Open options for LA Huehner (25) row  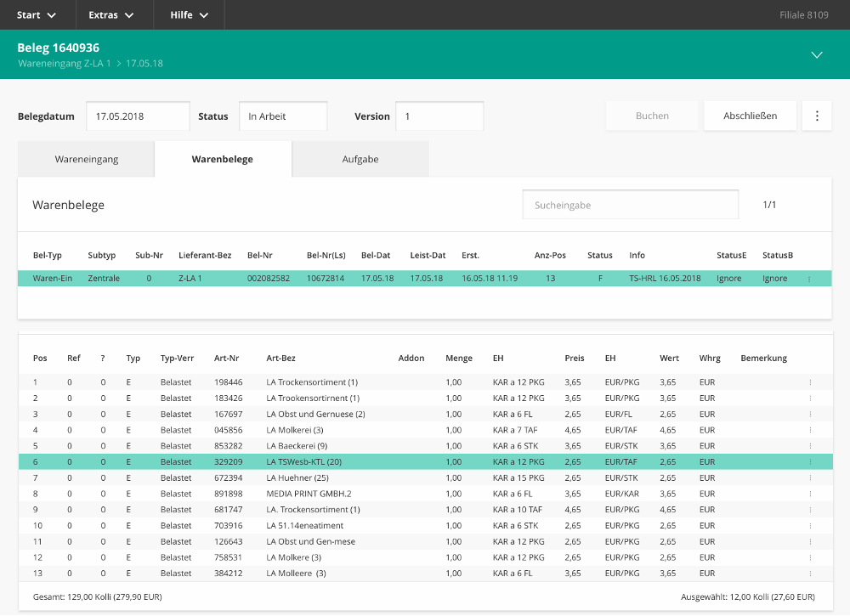coord(810,478)
